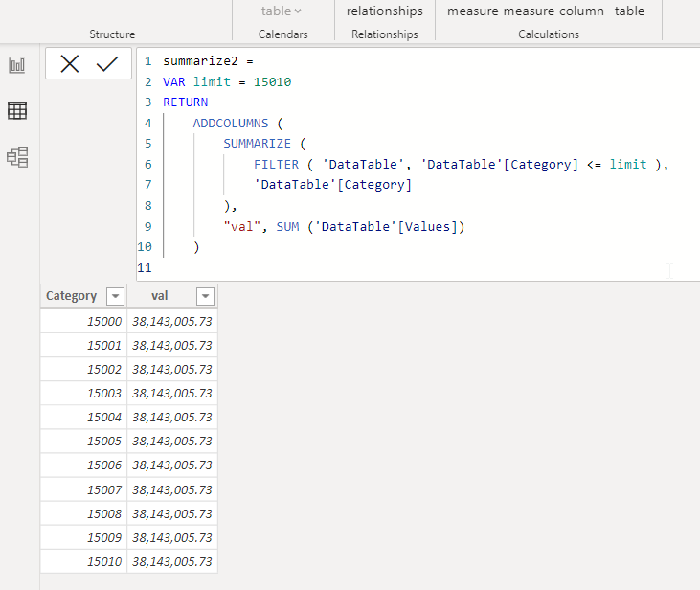This screenshot has width=700, height=590.
Task: Click ADDCOLUMNS function in formula
Action: click(231, 124)
